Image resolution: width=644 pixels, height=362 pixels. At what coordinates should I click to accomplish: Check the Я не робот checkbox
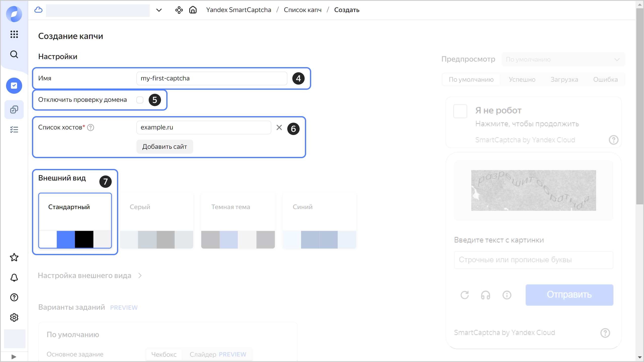tap(460, 111)
